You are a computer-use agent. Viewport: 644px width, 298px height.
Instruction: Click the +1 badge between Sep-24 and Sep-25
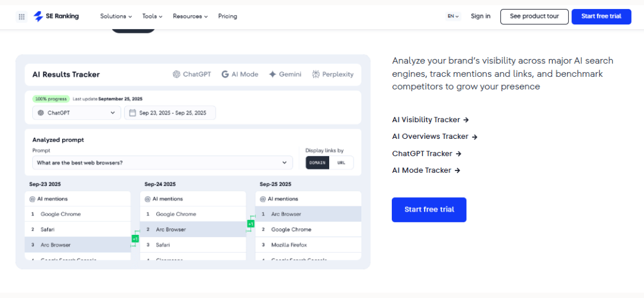[250, 223]
